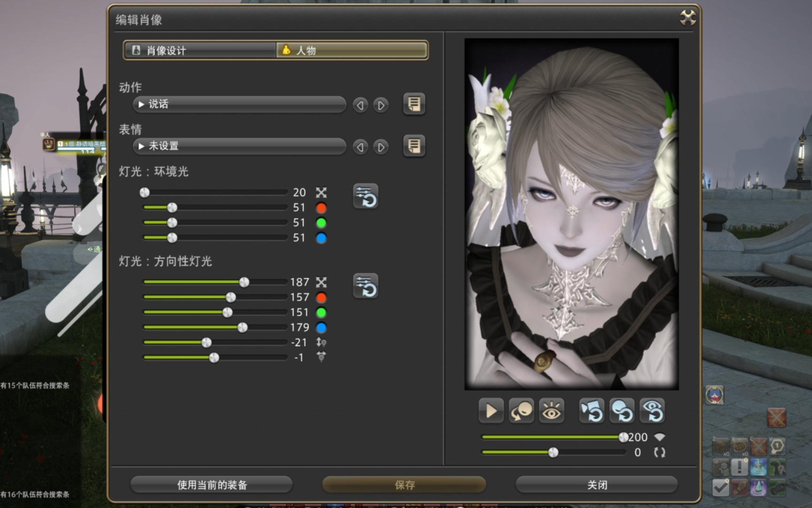This screenshot has width=812, height=508.
Task: Click directional blue slider at 179
Action: point(215,327)
